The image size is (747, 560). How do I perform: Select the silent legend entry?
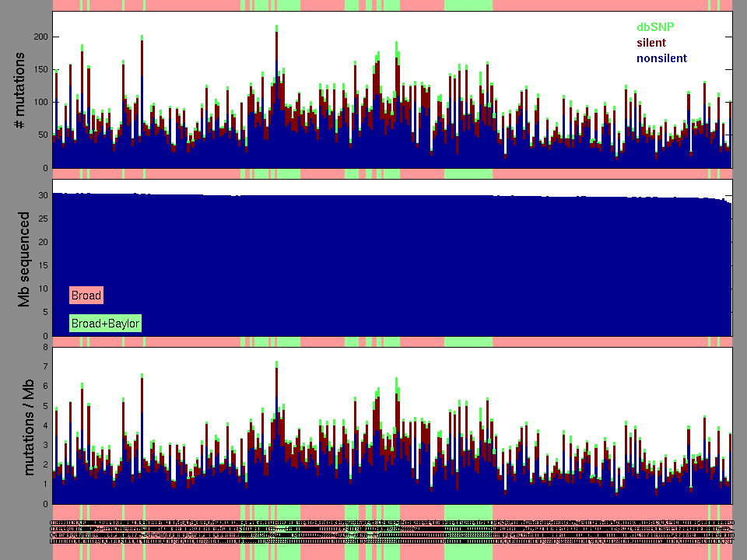pos(651,43)
